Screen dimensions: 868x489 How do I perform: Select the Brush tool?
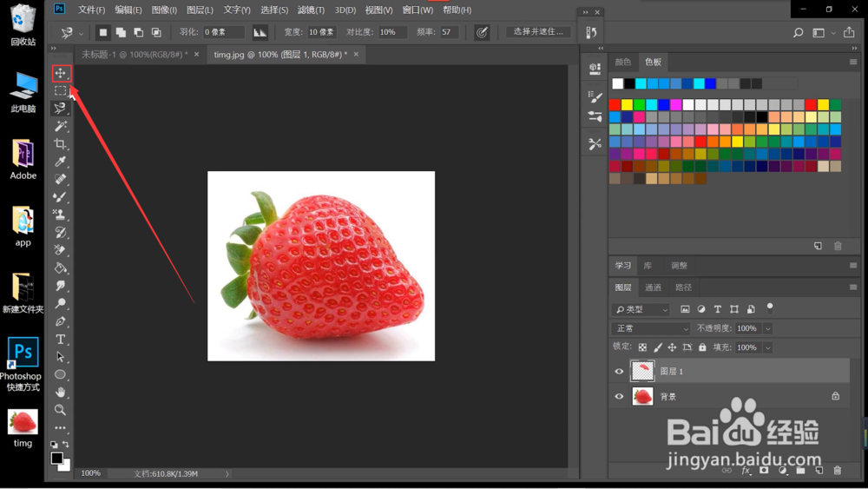[61, 197]
